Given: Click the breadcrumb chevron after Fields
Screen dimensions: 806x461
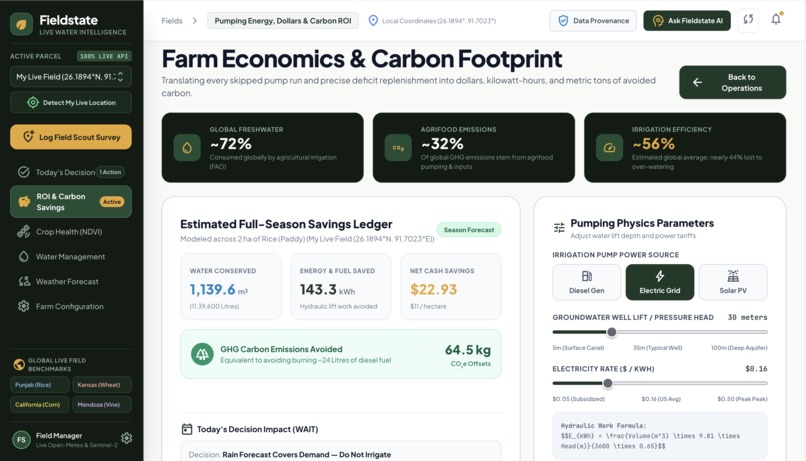Looking at the screenshot, I should pos(195,21).
